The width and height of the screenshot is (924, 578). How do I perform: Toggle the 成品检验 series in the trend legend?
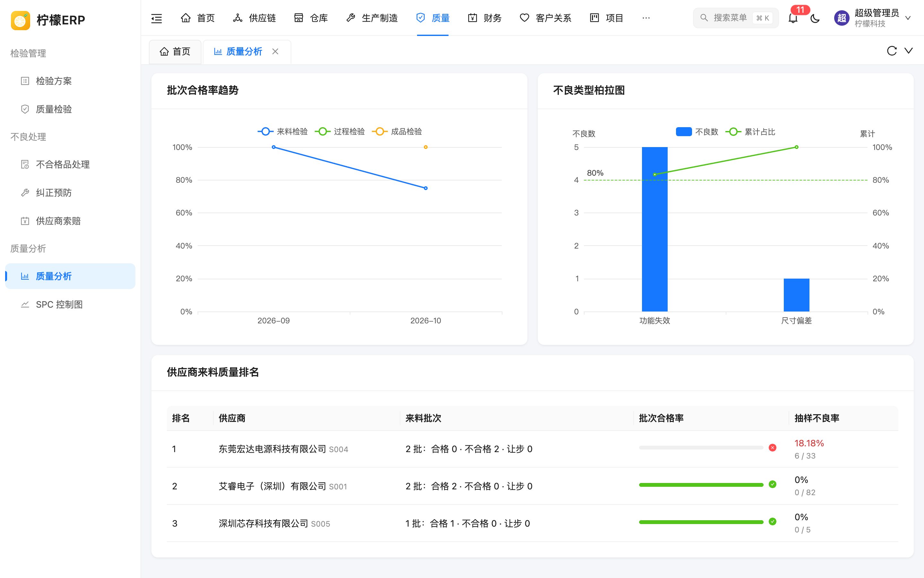click(x=397, y=132)
